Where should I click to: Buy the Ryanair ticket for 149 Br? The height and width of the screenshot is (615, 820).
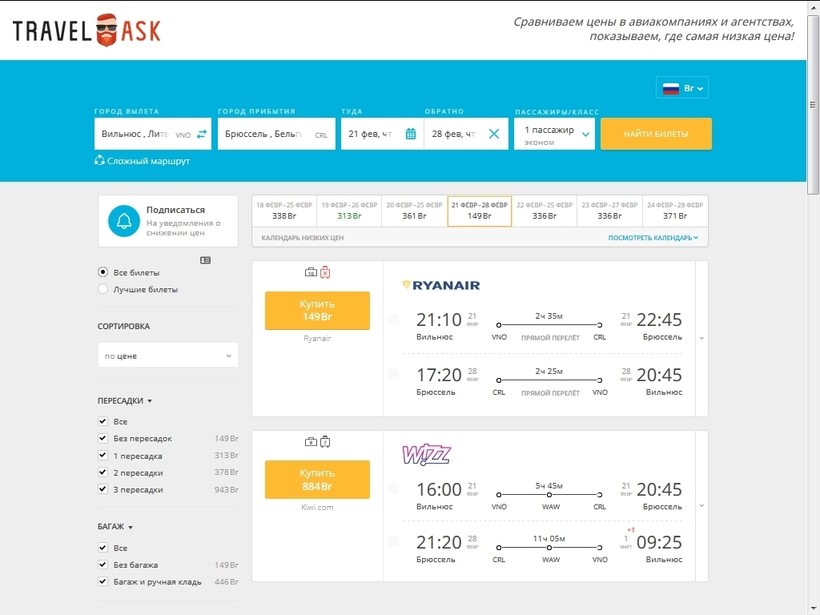pos(317,310)
